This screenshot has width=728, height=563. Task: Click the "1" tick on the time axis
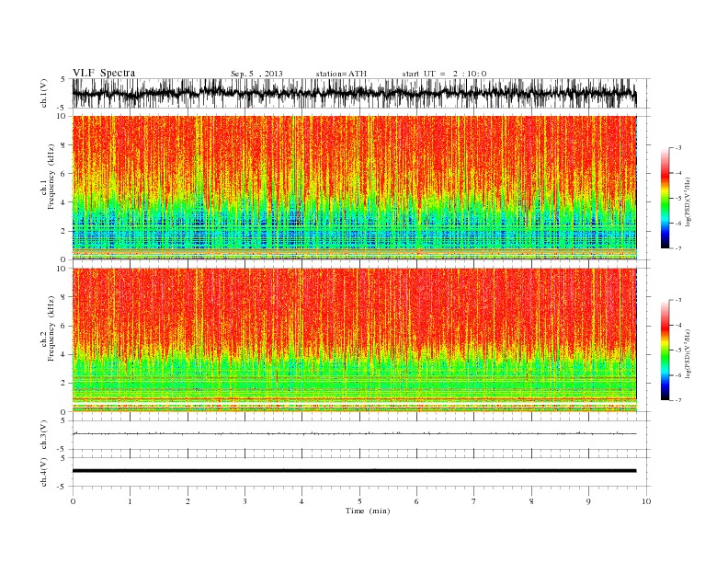(130, 501)
